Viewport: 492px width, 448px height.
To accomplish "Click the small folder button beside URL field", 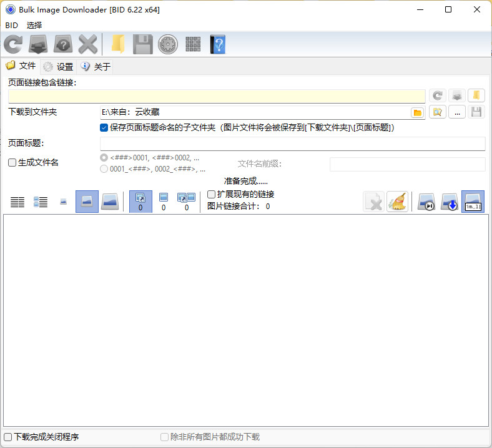I will (x=476, y=95).
